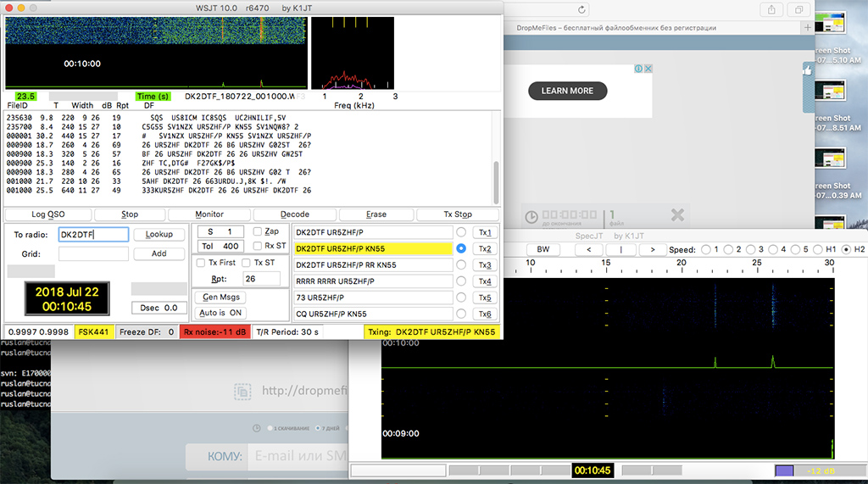Click the timer clock icon in DropMeFiles
The width and height of the screenshot is (868, 484).
coord(531,216)
